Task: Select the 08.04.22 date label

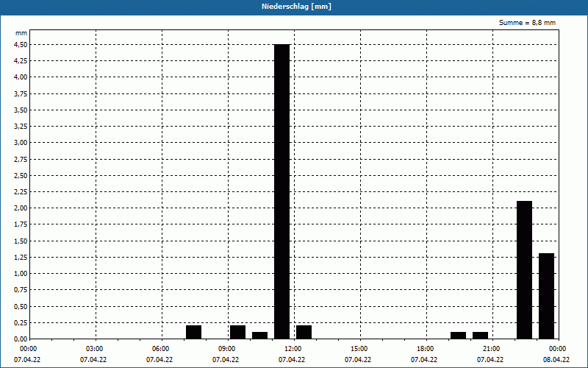Action: 556,360
